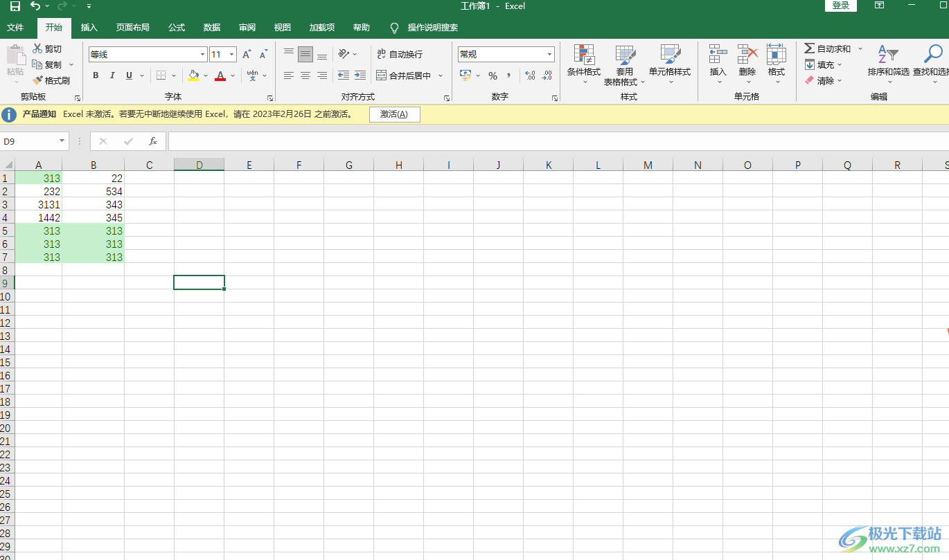Image resolution: width=949 pixels, height=560 pixels.
Task: Click the decrease font size icon
Action: click(263, 54)
